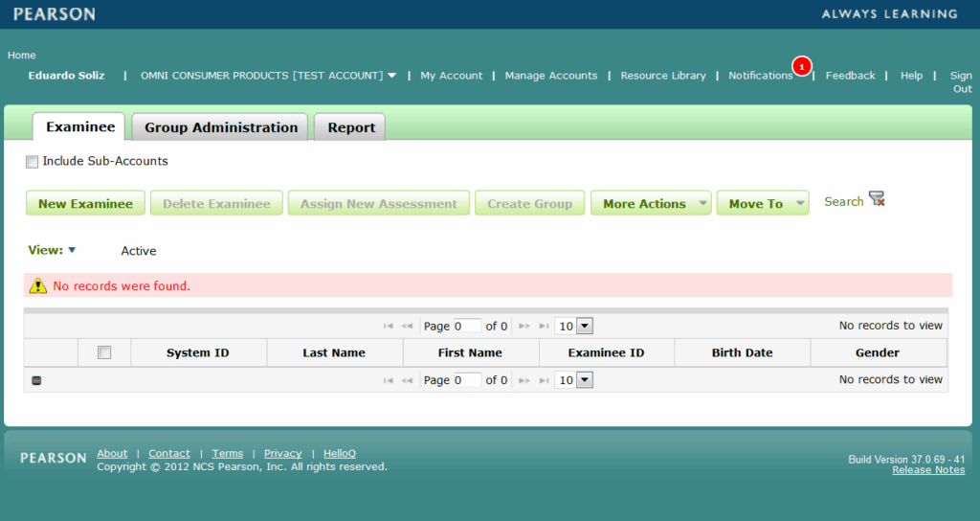Enable Include Sub-Accounts checkbox

32,162
